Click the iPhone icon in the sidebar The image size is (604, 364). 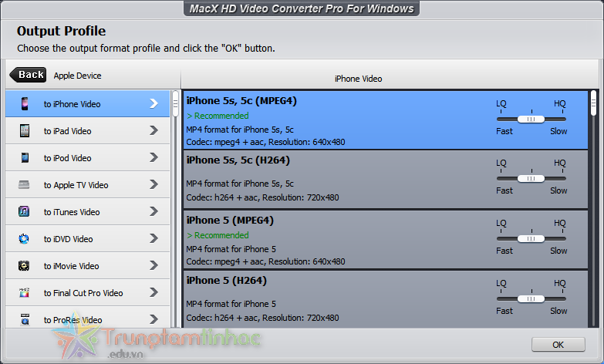click(x=25, y=104)
